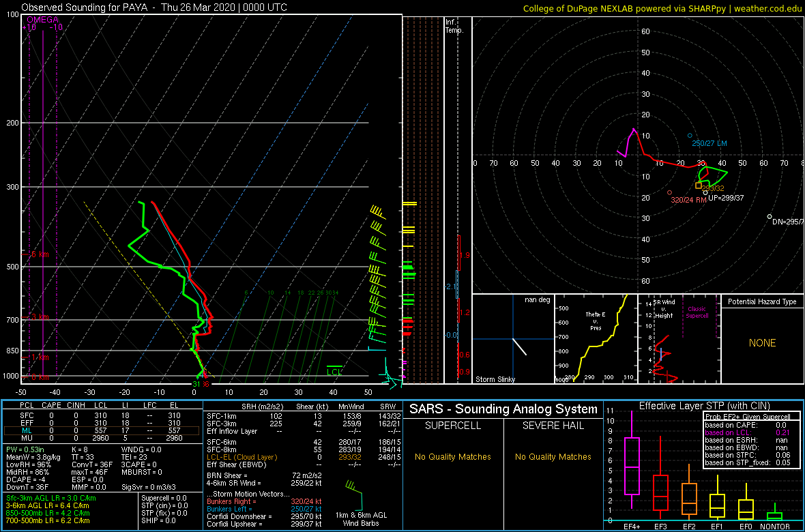Click the 'Supercell = 0.0' value

(x=164, y=498)
